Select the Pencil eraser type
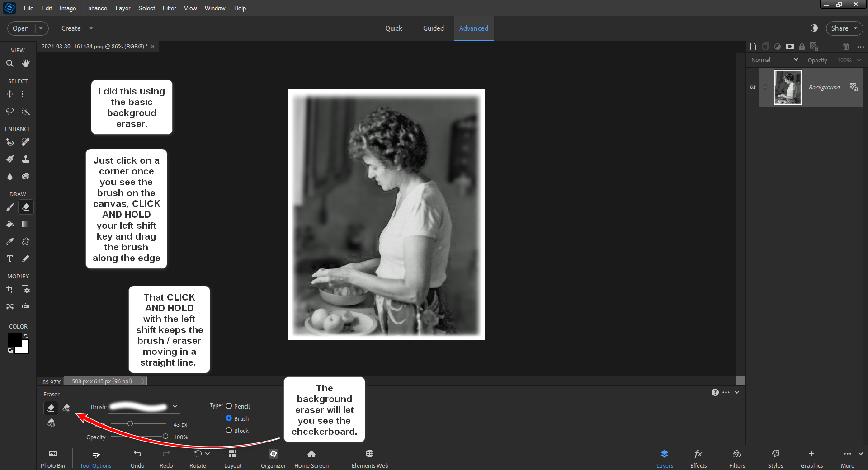The height and width of the screenshot is (470, 868). tap(229, 406)
